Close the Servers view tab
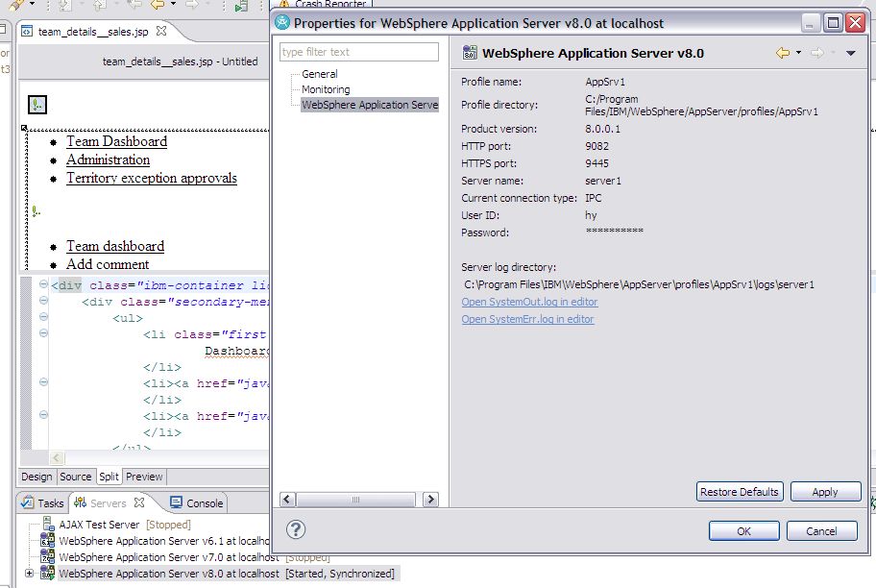This screenshot has height=588, width=876. tap(139, 502)
